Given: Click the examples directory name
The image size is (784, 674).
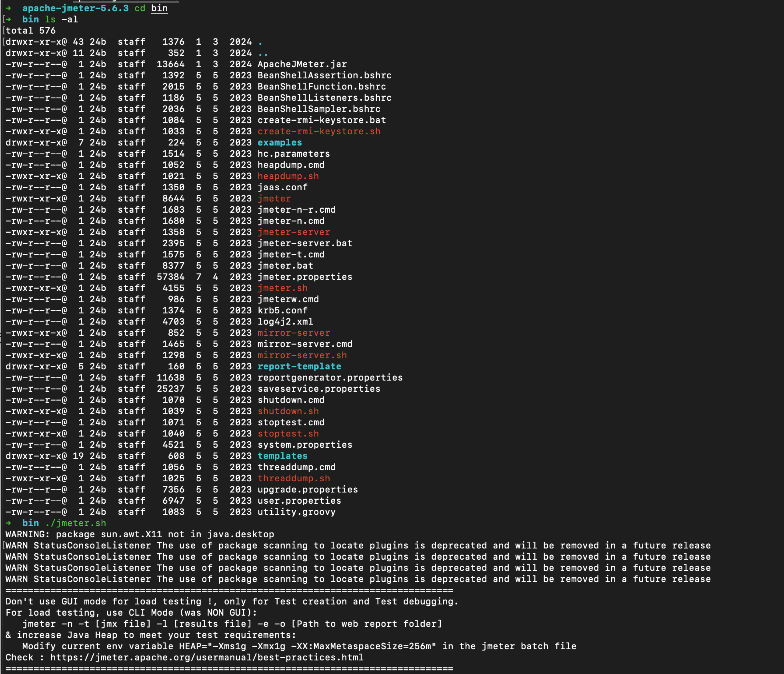Looking at the screenshot, I should [x=280, y=142].
